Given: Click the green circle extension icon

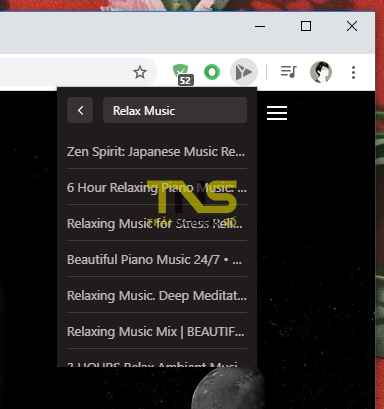Looking at the screenshot, I should coord(212,72).
